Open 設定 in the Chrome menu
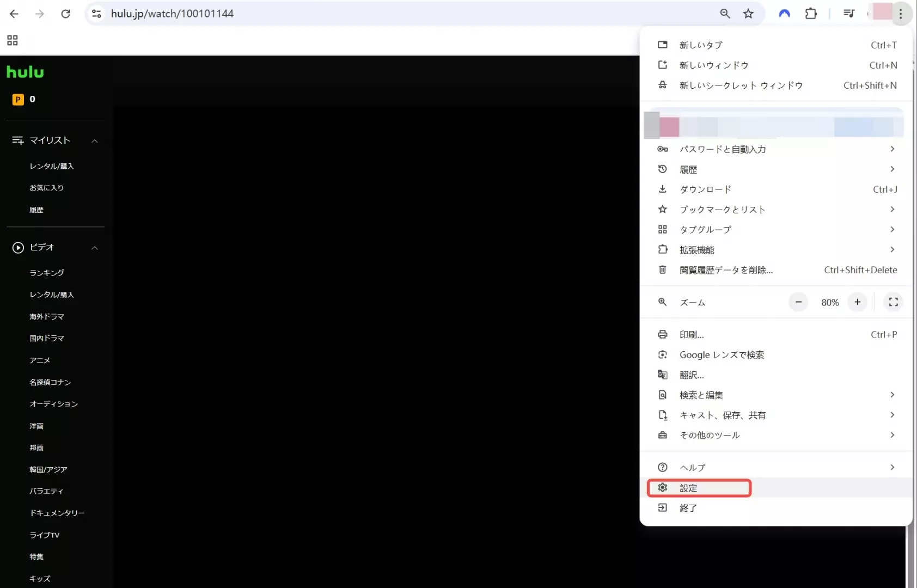917x588 pixels. [x=776, y=488]
